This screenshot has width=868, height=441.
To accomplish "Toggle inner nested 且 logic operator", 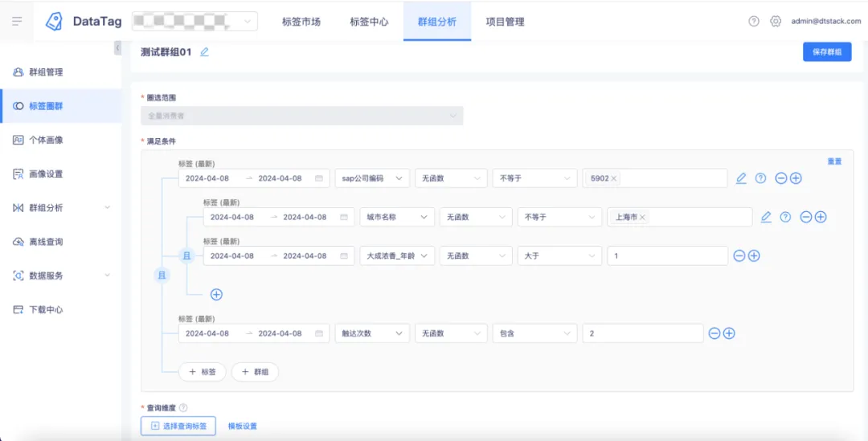I will pos(187,255).
